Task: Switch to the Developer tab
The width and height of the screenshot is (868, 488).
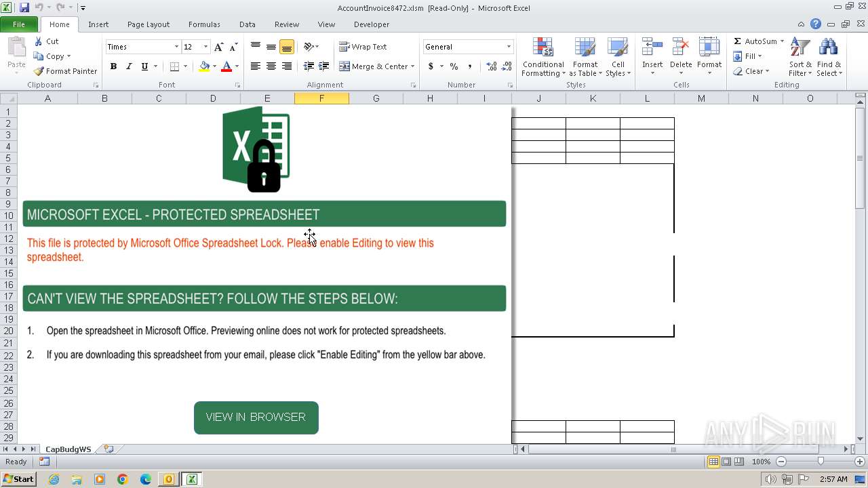Action: (372, 24)
